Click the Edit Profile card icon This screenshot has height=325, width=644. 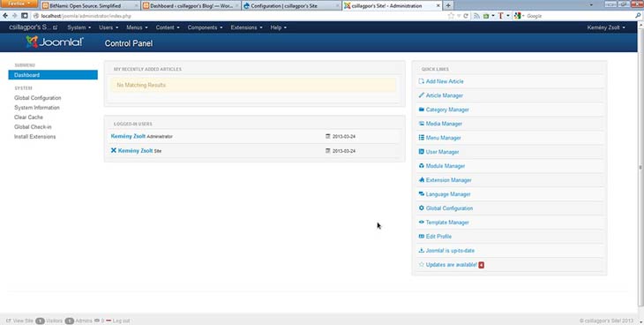(x=421, y=236)
